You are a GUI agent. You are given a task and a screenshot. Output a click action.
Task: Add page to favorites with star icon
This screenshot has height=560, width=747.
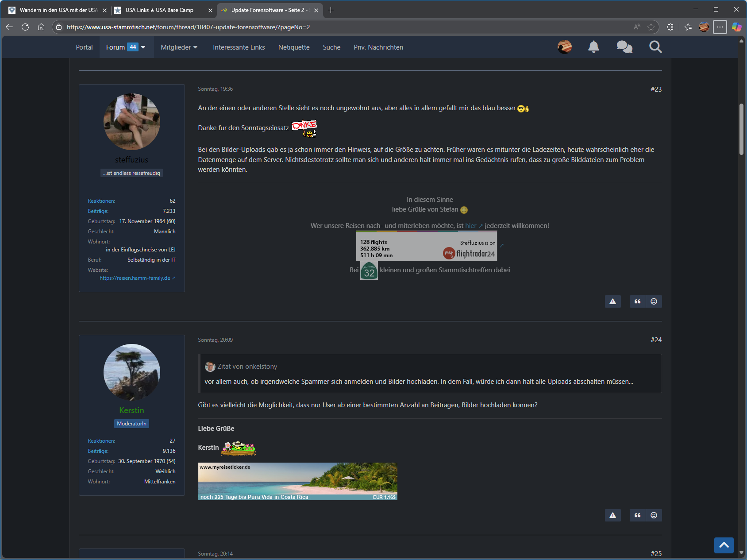(x=651, y=27)
